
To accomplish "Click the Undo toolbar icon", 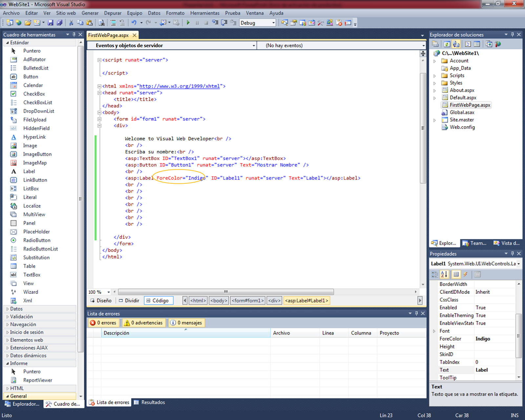I will pyautogui.click(x=134, y=23).
